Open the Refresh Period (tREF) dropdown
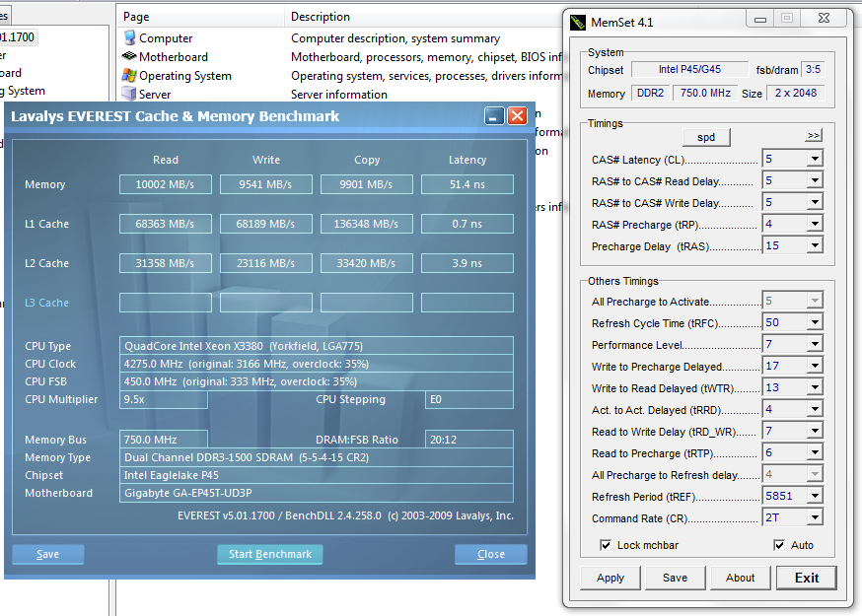 815,496
